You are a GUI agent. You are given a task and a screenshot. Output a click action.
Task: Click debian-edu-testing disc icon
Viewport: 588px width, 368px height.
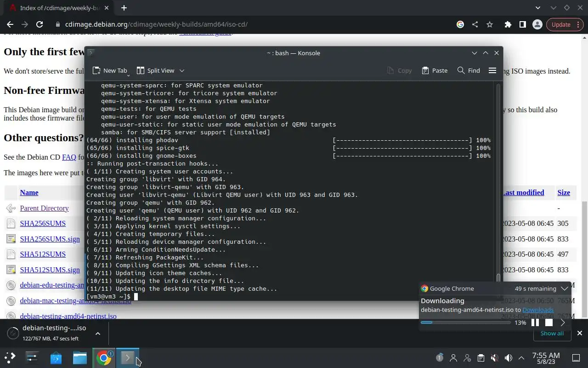click(x=11, y=285)
